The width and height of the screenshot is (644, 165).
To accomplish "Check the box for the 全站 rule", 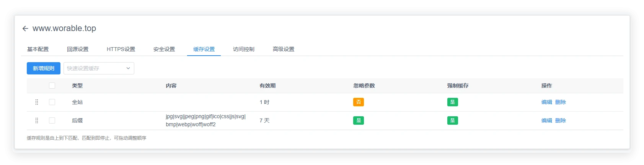I will click(52, 102).
